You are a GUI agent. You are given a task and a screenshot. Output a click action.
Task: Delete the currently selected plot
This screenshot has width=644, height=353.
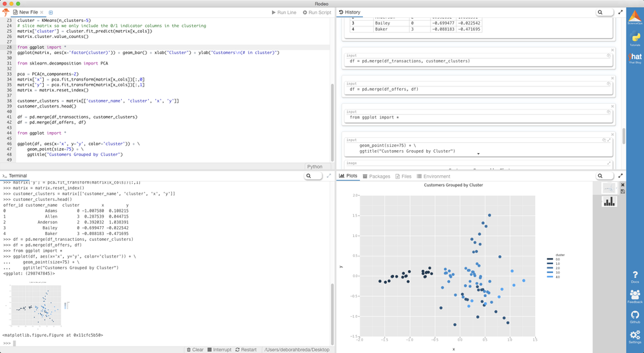click(623, 185)
